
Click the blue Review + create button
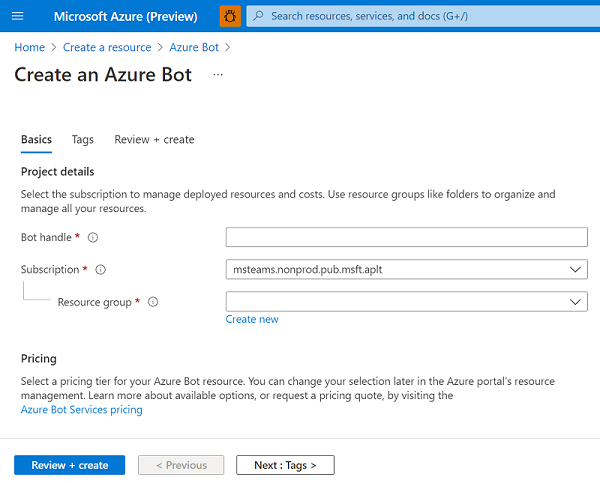pyautogui.click(x=70, y=465)
